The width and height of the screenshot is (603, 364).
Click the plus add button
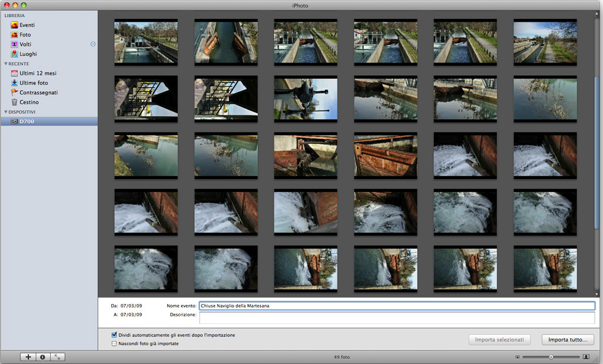click(28, 357)
